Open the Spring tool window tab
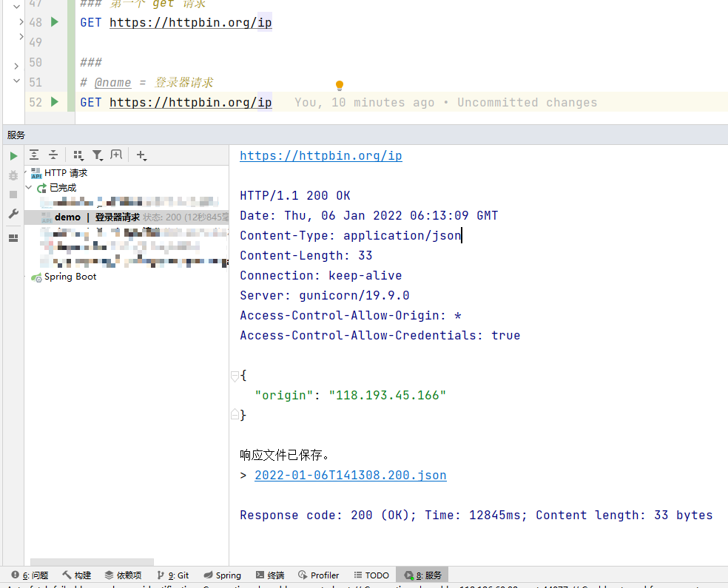Viewport: 728px width, 588px height. pyautogui.click(x=223, y=575)
